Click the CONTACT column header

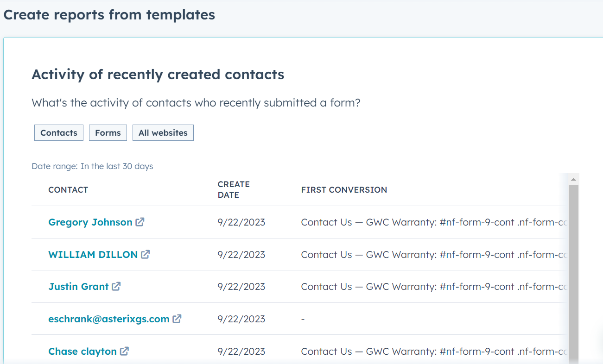tap(68, 190)
